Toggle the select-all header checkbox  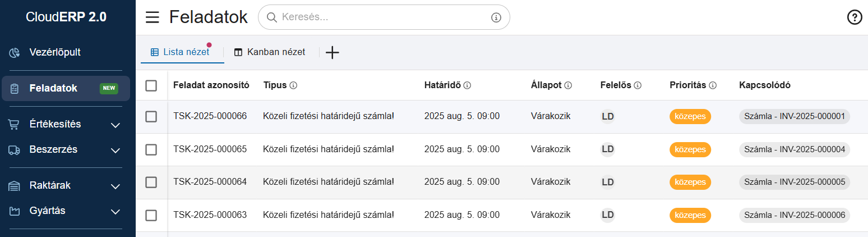[x=151, y=85]
